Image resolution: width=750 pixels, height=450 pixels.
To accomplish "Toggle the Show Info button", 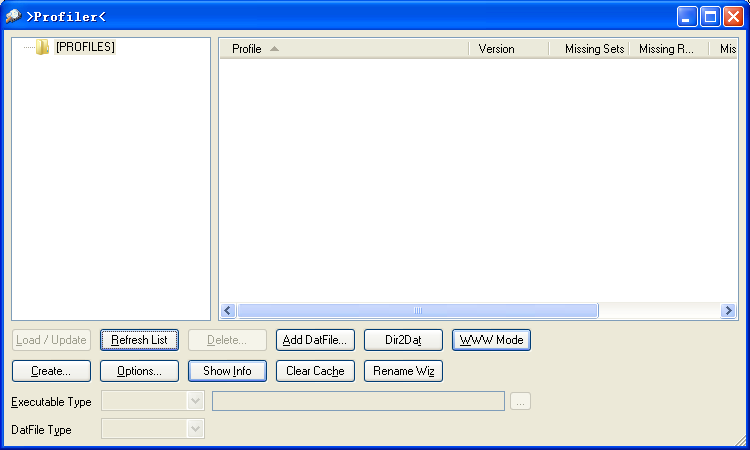I will click(227, 371).
